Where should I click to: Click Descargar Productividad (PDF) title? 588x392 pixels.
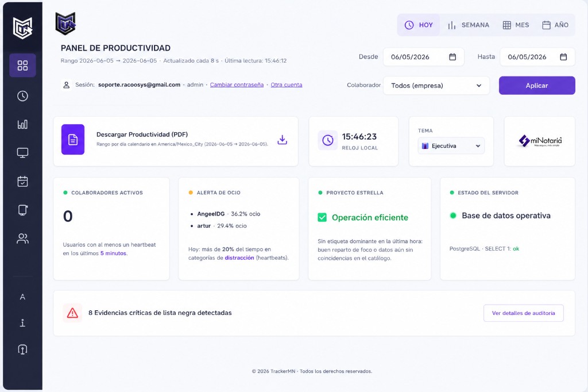[x=142, y=134]
